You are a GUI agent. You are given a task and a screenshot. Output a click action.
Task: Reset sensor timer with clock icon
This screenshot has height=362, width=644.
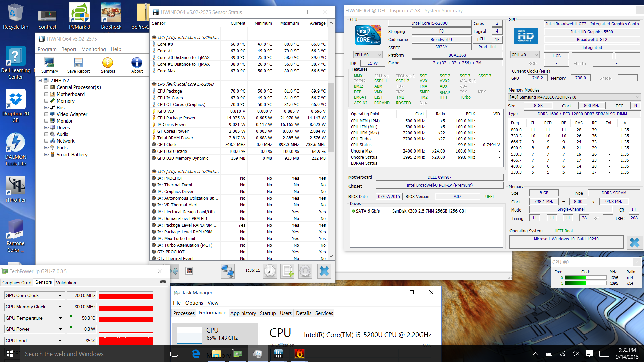point(270,271)
